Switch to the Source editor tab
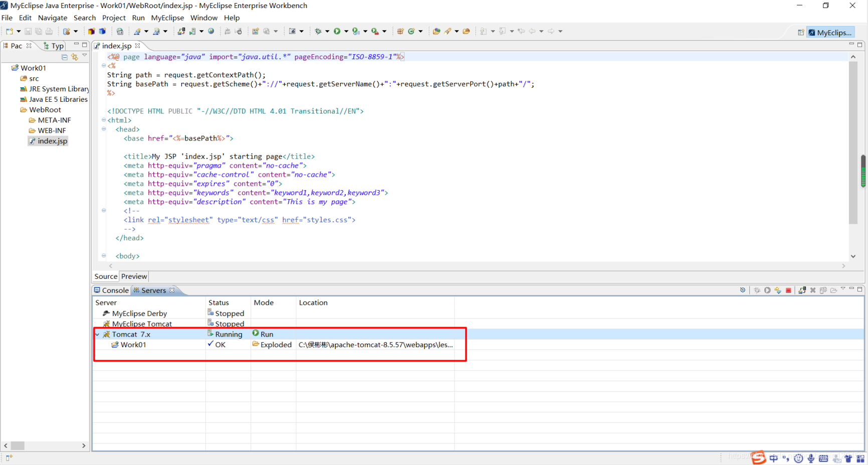Viewport: 868px width, 465px height. [106, 276]
